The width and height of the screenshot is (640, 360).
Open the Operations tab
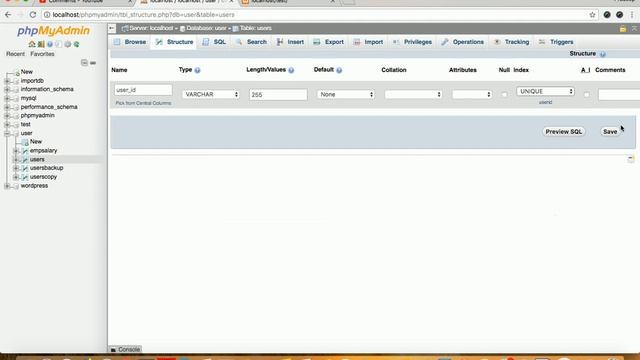coord(462,42)
